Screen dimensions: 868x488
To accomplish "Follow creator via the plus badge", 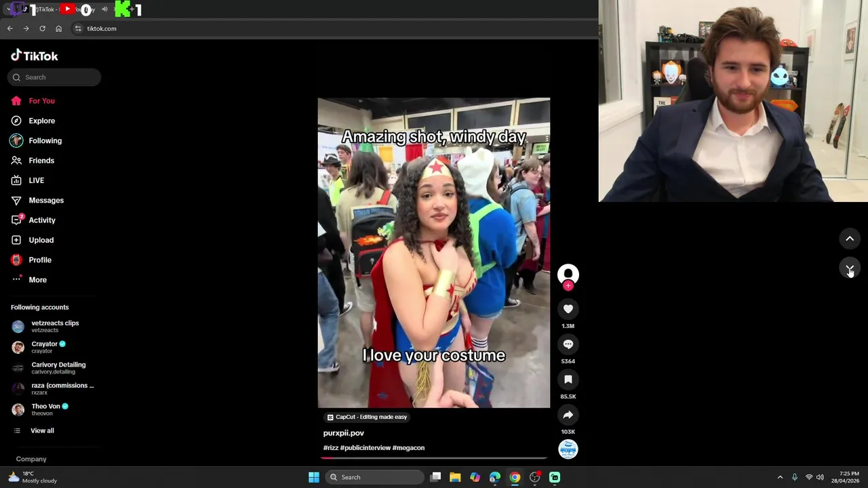I will pyautogui.click(x=568, y=286).
